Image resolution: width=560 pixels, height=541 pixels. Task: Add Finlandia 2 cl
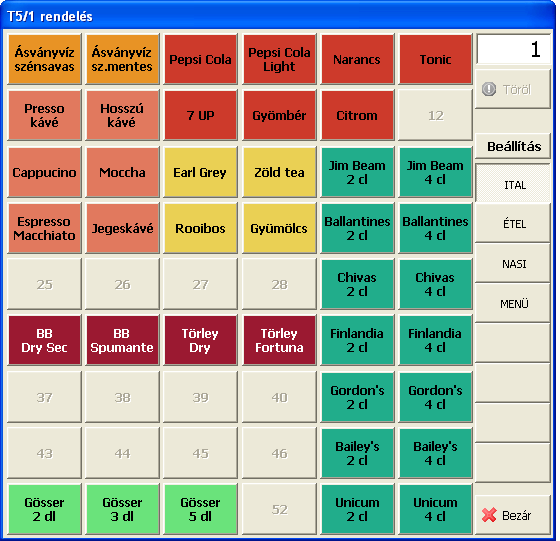(357, 340)
